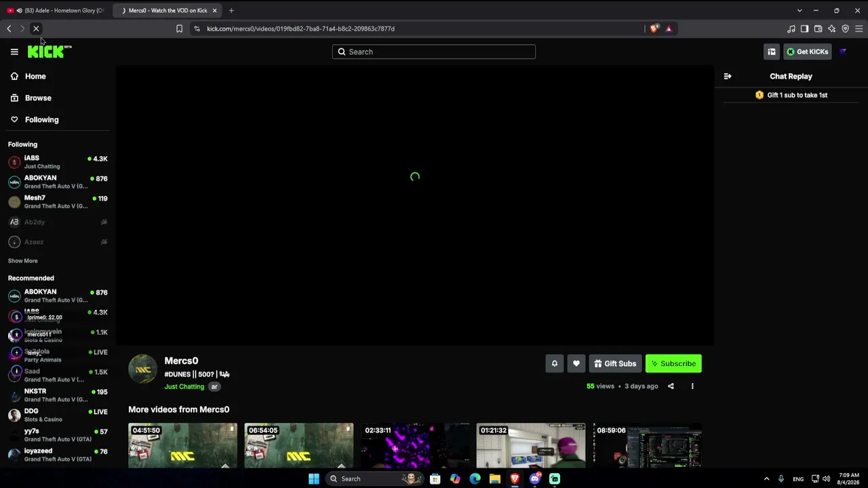Open the Just Chatting category link
Image resolution: width=868 pixels, height=488 pixels.
click(184, 387)
